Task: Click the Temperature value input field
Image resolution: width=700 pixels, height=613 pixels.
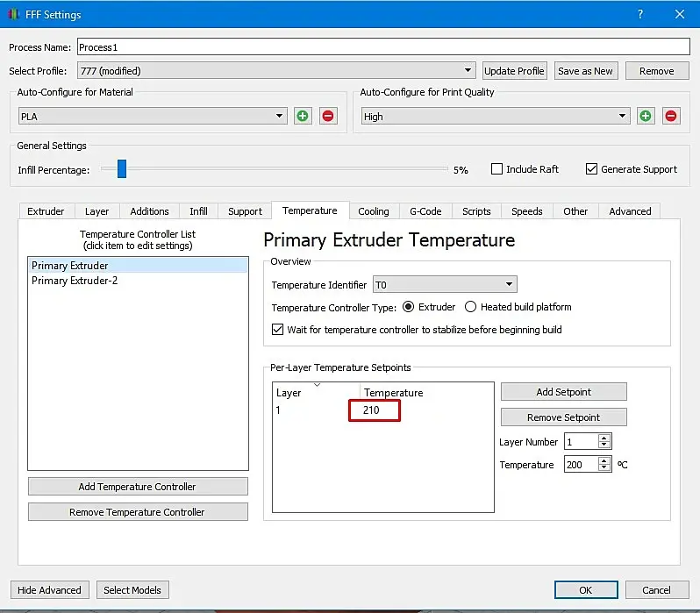Action: [582, 464]
